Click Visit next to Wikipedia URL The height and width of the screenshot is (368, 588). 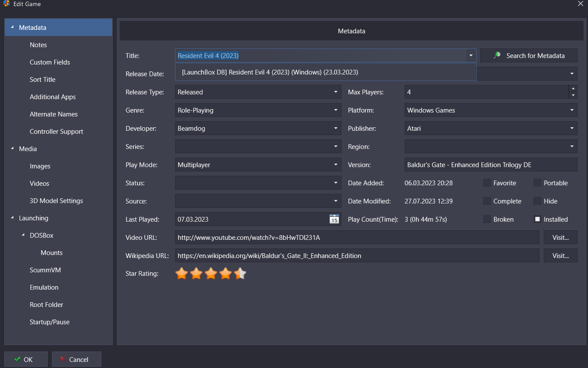pyautogui.click(x=561, y=255)
